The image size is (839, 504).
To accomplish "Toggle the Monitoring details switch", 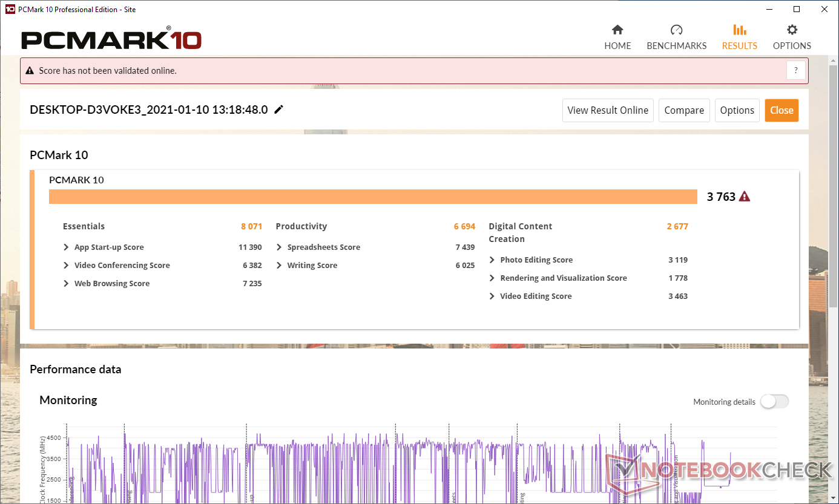I will (x=775, y=402).
